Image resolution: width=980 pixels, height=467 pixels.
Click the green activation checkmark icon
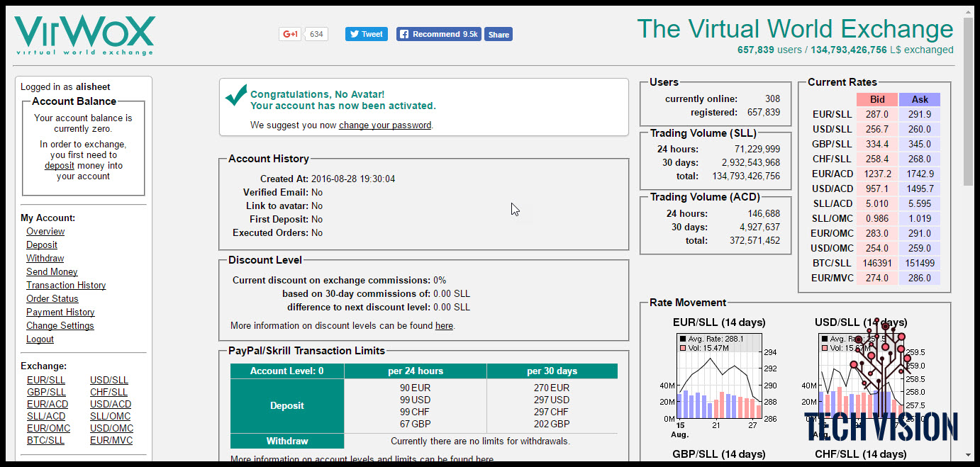coord(236,96)
